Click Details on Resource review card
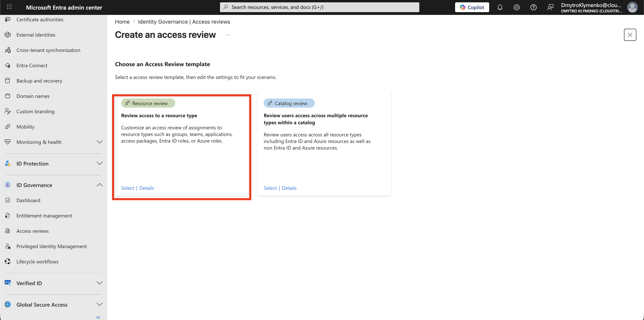Screen dimensions: 644x320 tap(147, 188)
